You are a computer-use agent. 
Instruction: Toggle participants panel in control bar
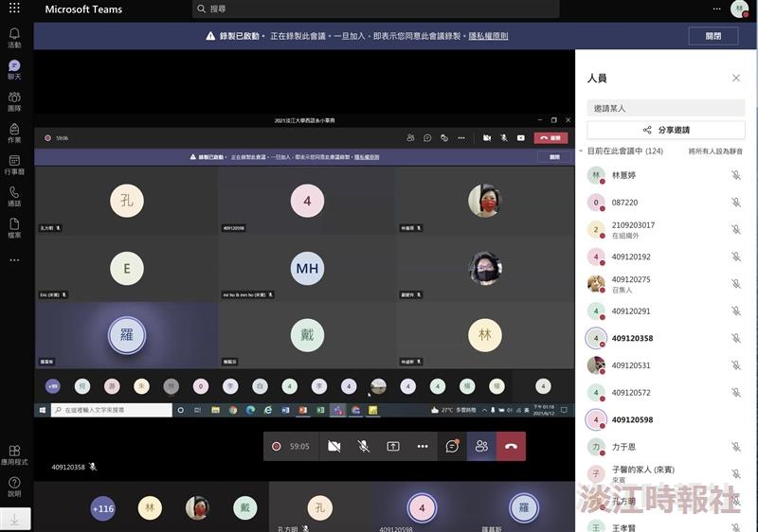pos(481,446)
